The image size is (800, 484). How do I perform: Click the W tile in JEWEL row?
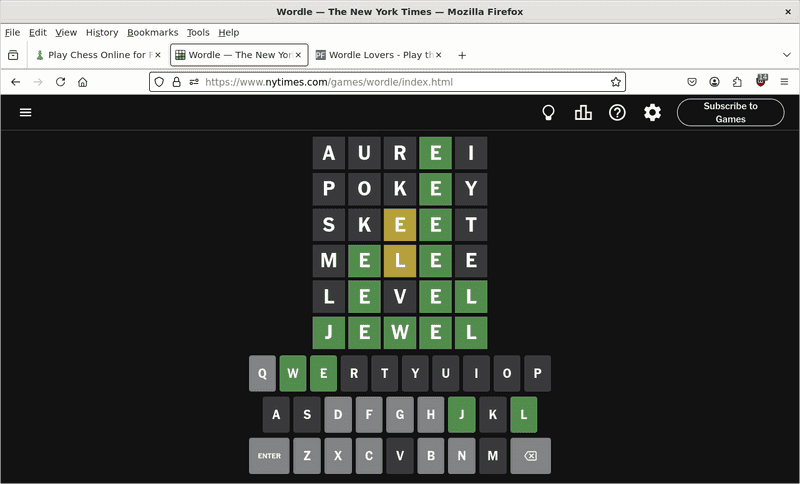(x=400, y=333)
